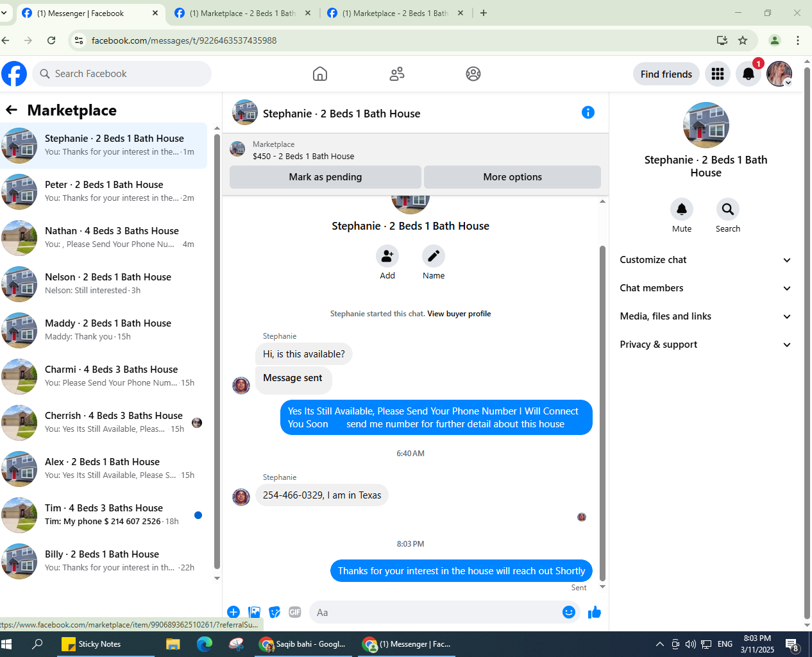The height and width of the screenshot is (657, 812).
Task: Click the Aa message input box
Action: [x=435, y=612]
